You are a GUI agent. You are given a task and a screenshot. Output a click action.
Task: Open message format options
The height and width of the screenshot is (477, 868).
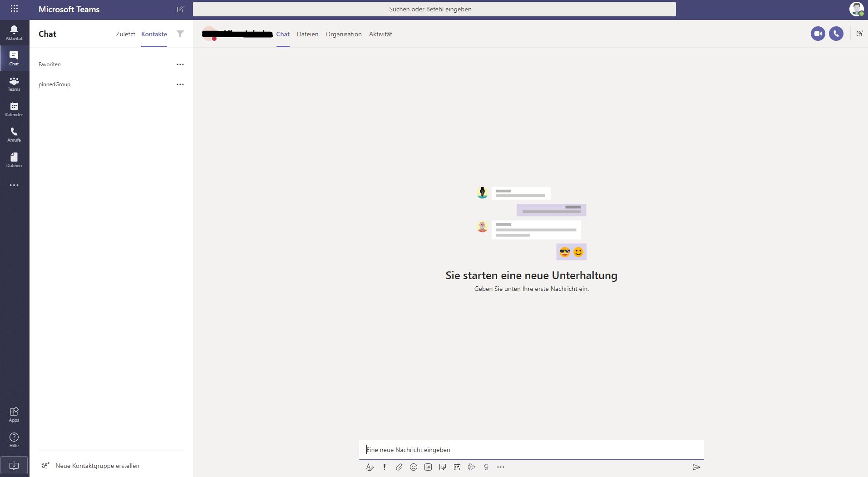point(370,467)
